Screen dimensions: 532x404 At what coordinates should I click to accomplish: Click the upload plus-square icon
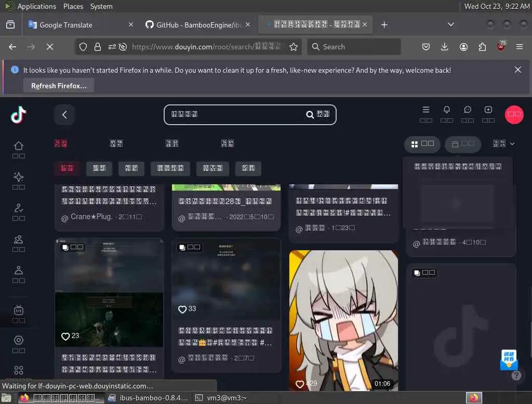(x=488, y=110)
